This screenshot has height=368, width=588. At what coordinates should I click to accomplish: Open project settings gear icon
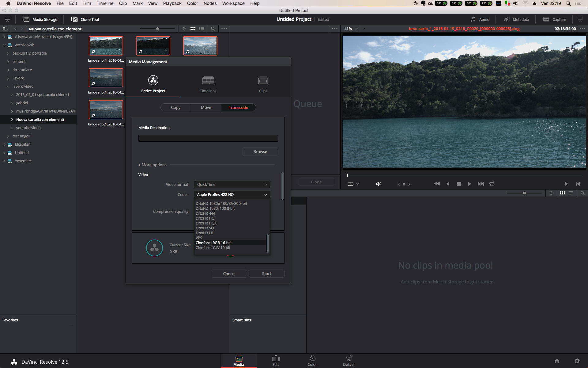coord(577,361)
